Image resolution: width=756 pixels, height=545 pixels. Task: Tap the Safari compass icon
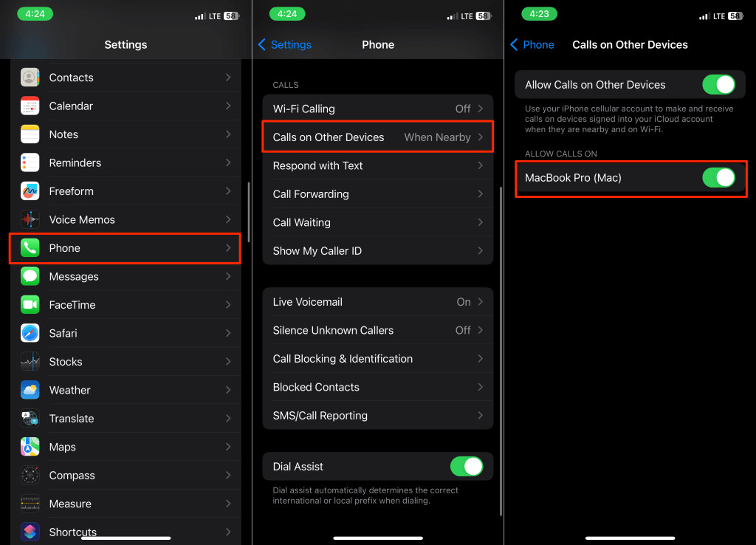click(x=30, y=333)
